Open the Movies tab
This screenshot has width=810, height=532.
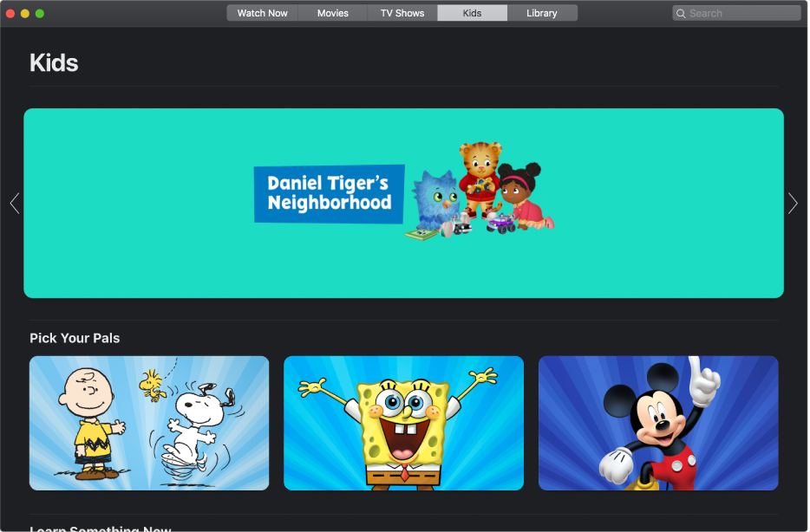coord(332,13)
